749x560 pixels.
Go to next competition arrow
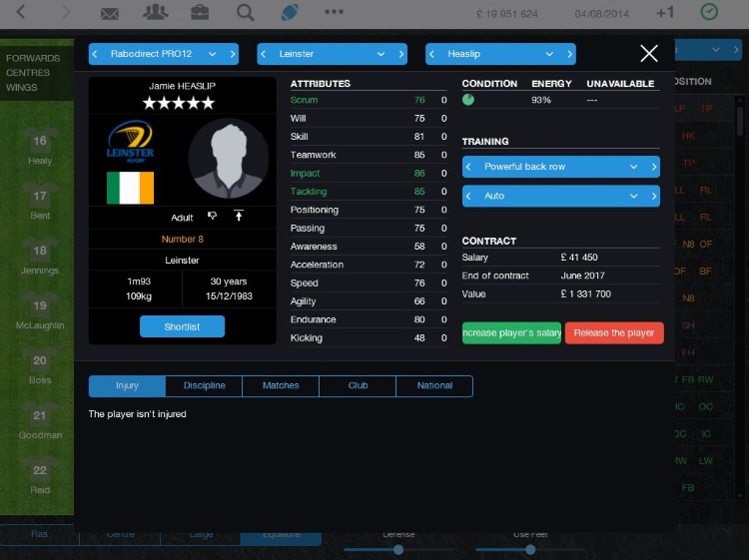coord(233,54)
